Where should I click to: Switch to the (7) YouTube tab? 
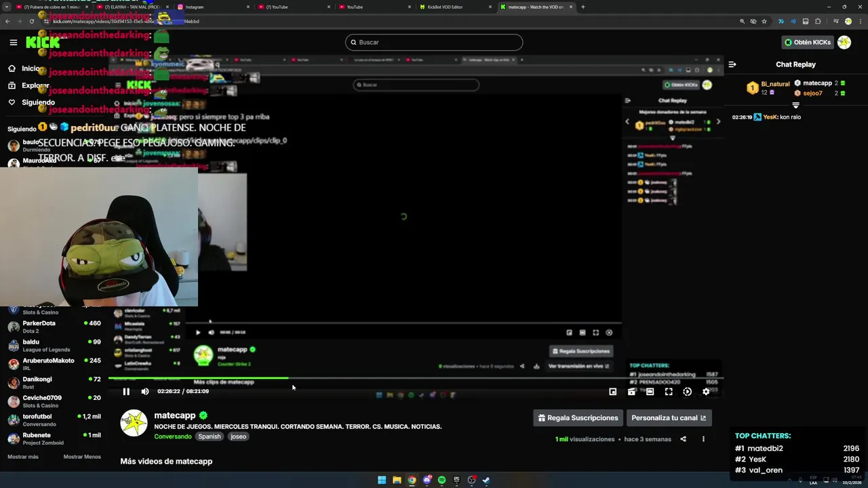click(295, 7)
